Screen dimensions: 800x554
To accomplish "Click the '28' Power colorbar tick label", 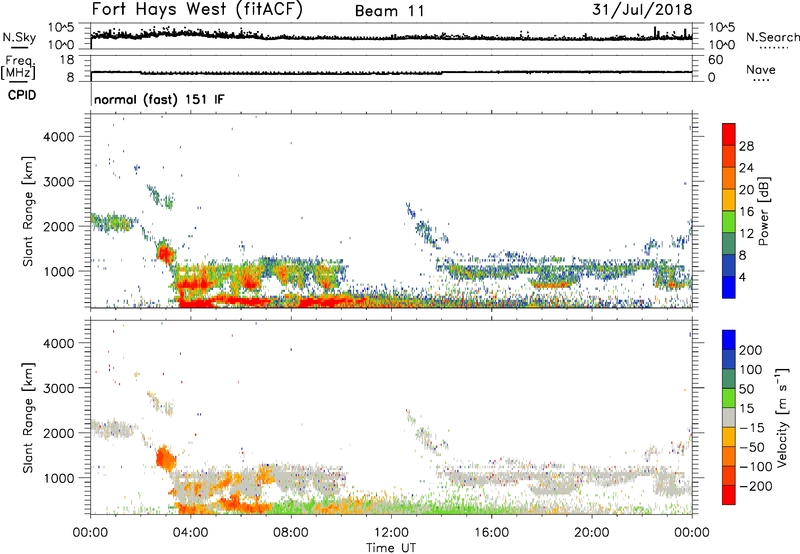I will (x=746, y=146).
